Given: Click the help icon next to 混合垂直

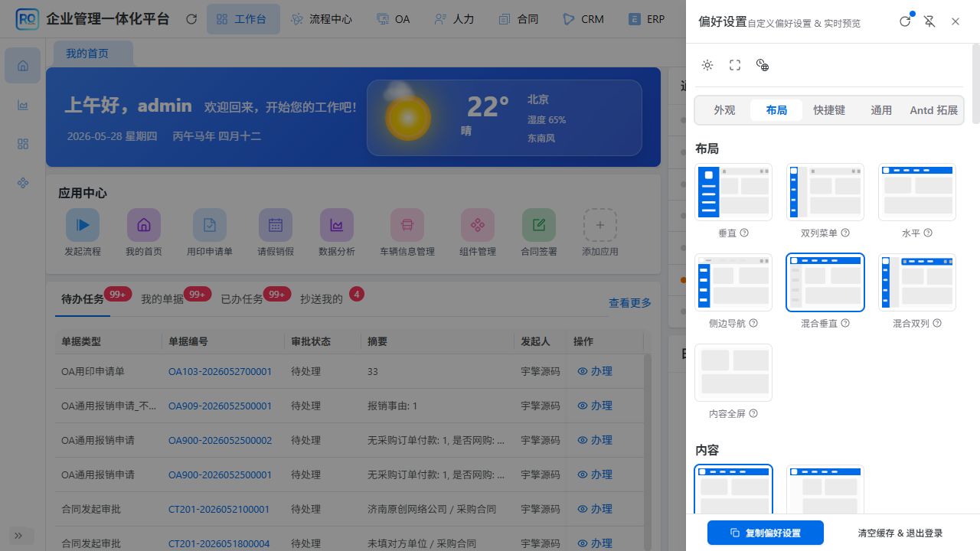Looking at the screenshot, I should pyautogui.click(x=845, y=323).
